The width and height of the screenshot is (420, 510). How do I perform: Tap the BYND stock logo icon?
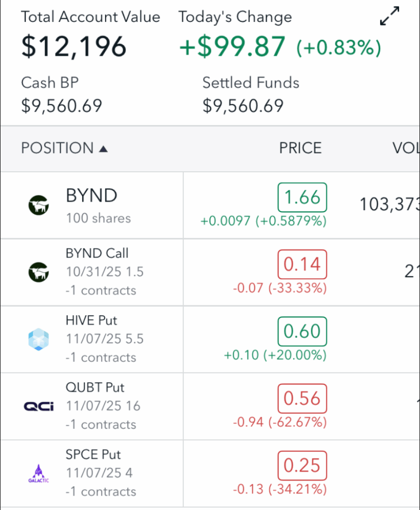coord(39,205)
